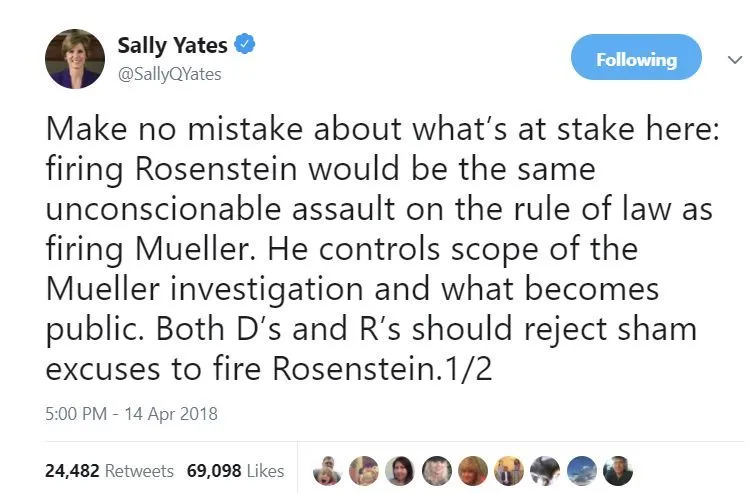Toggle the Following button
751x493 pixels.
pyautogui.click(x=636, y=59)
